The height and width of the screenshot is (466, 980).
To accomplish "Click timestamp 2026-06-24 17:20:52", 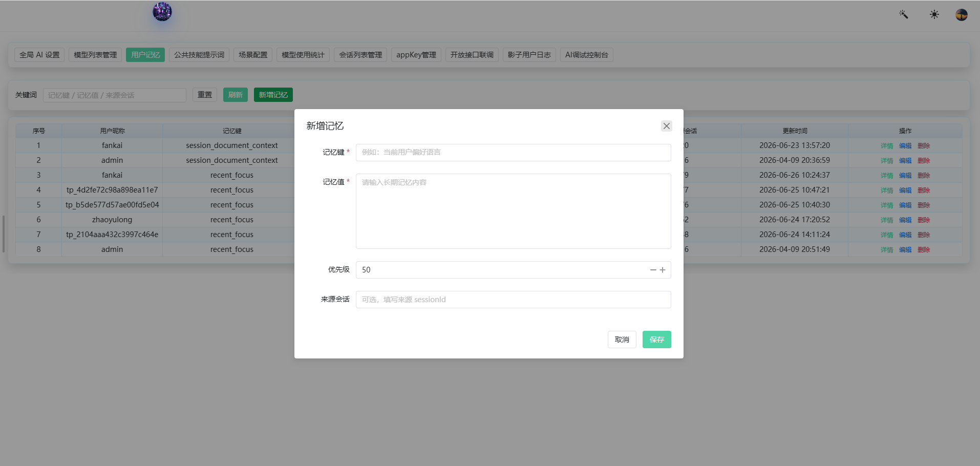I will point(795,220).
